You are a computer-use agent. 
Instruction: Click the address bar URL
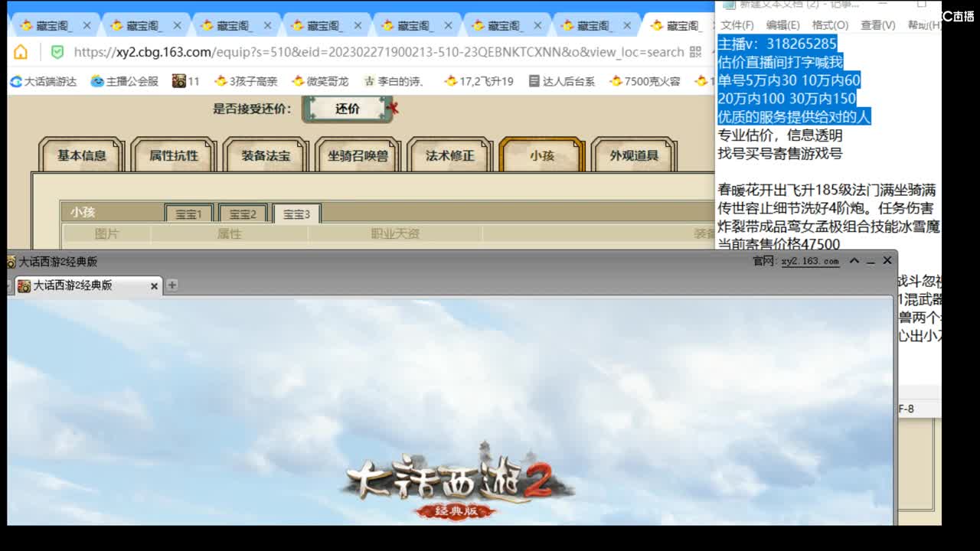click(378, 52)
